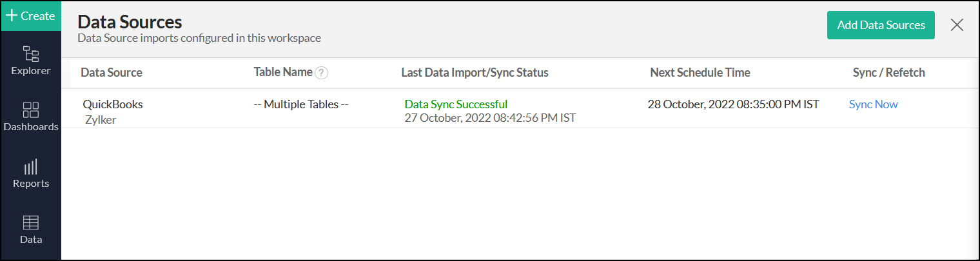
Task: Click the Next Schedule Time column header
Action: 700,73
